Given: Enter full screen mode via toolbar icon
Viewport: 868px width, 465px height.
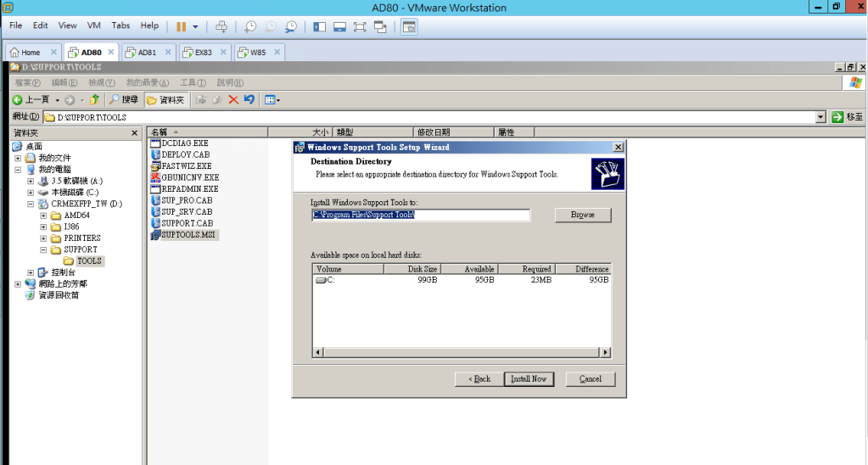Looking at the screenshot, I should tap(359, 26).
